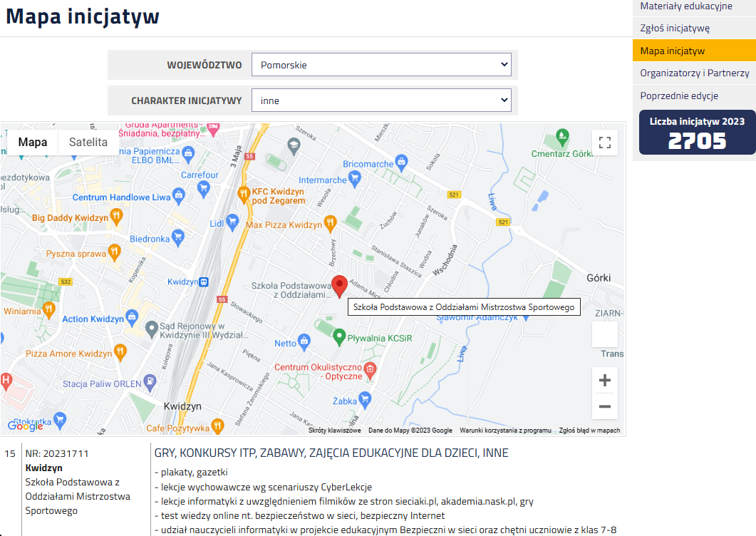The width and height of the screenshot is (756, 536).
Task: Open Organizatorzy i Partnerzy sidebar item
Action: 694,73
